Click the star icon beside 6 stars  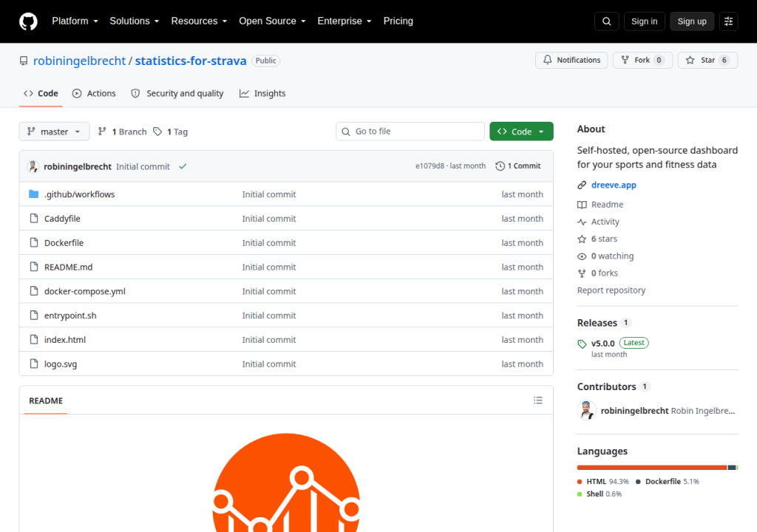point(582,239)
